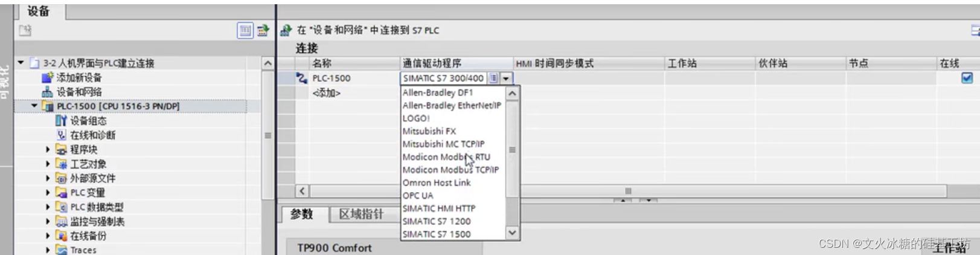Choose Allen-Bradley DF1 driver
Image resolution: width=980 pixels, height=255 pixels.
point(452,92)
